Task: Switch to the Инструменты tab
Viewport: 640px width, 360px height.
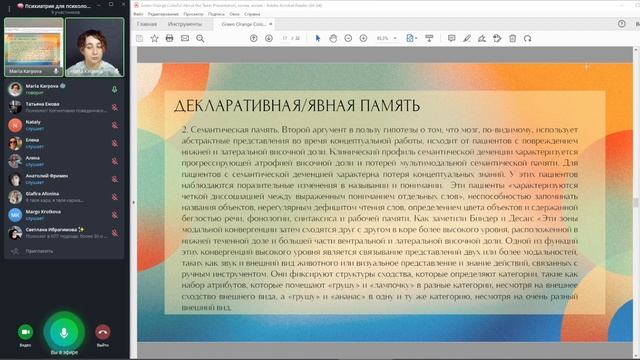Action: click(x=185, y=24)
